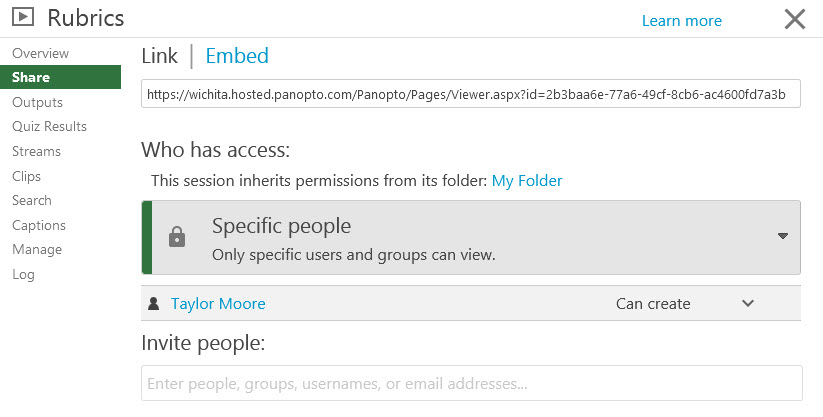Open the My Folder link
The width and height of the screenshot is (823, 417).
(x=526, y=181)
